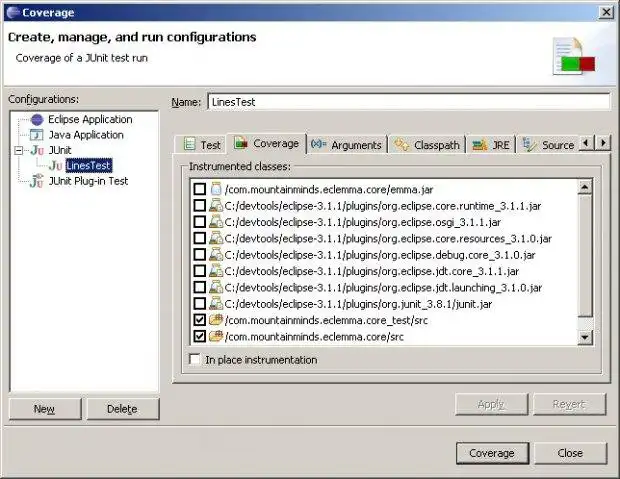The height and width of the screenshot is (479, 620).
Task: Switch to the Test tab
Action: [201, 145]
